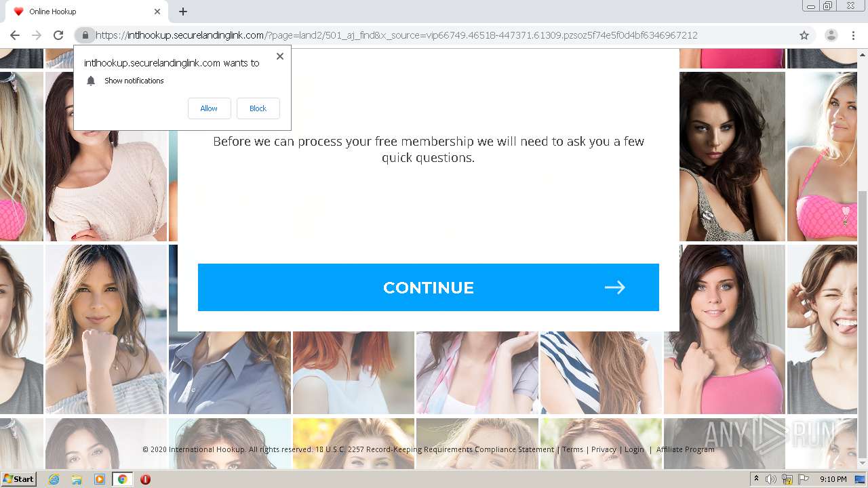Open the Login link
Screen dimensions: 868x488
point(634,449)
